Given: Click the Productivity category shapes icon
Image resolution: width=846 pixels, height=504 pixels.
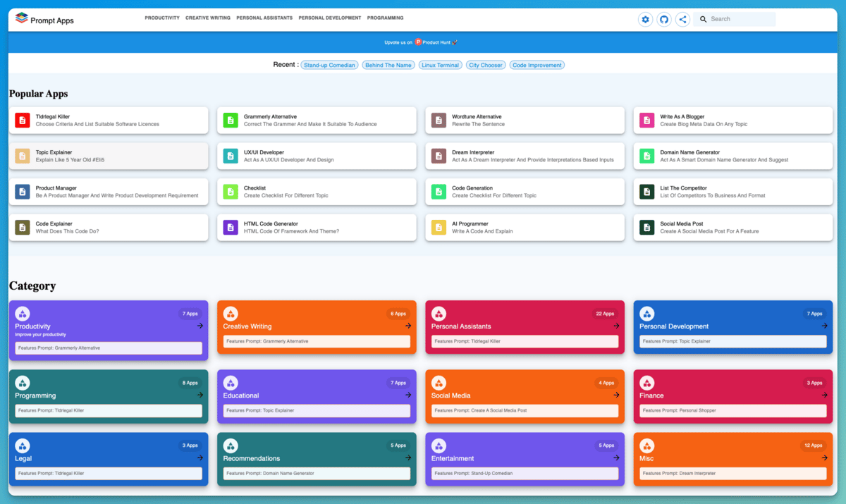Looking at the screenshot, I should pyautogui.click(x=23, y=314).
